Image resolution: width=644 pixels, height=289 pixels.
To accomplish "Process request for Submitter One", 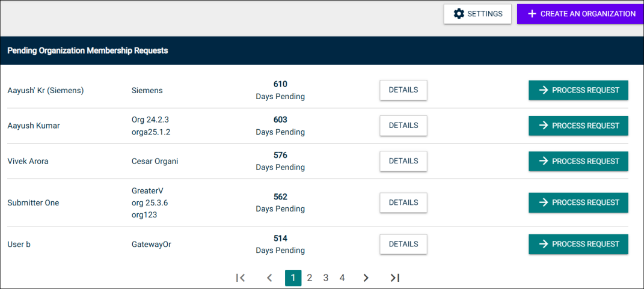I will point(578,202).
